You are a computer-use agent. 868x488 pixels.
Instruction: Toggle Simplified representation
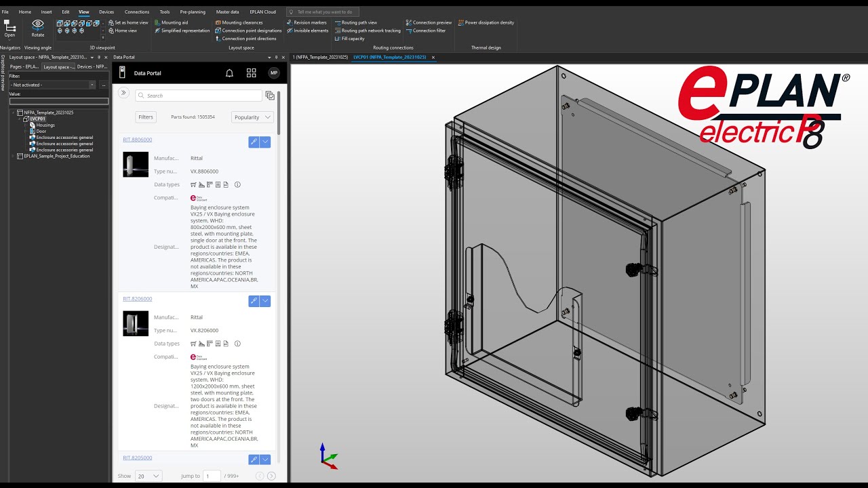pyautogui.click(x=182, y=30)
